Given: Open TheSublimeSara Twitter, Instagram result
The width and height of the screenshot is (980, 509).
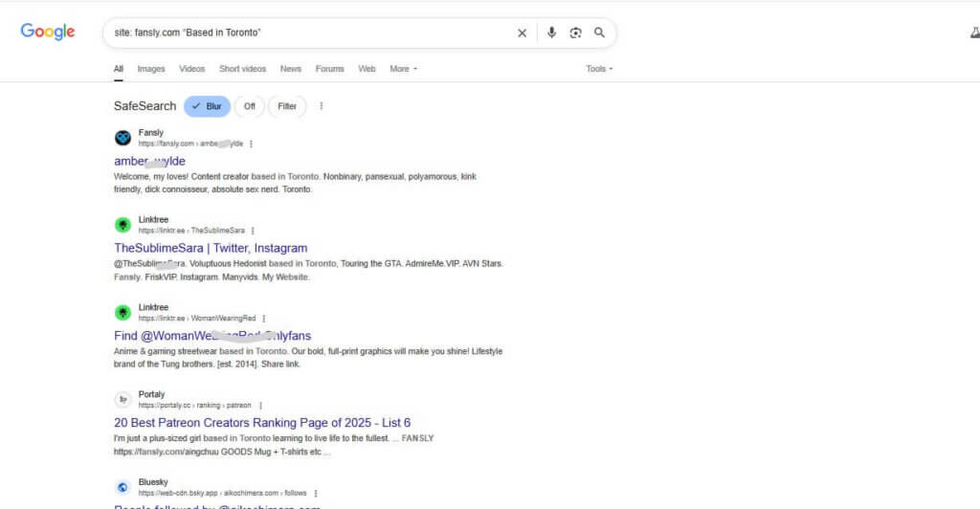Looking at the screenshot, I should [211, 248].
